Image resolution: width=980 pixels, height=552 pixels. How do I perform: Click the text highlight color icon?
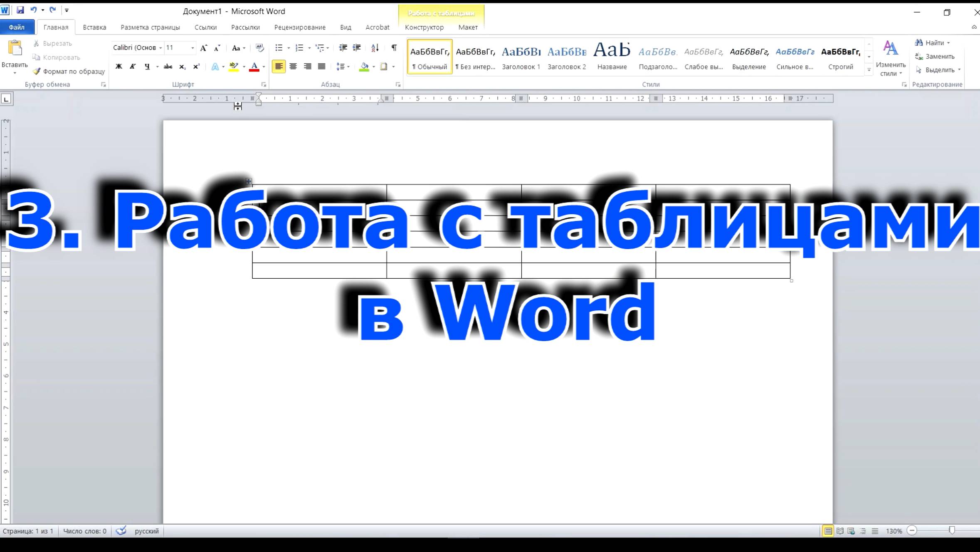click(233, 67)
